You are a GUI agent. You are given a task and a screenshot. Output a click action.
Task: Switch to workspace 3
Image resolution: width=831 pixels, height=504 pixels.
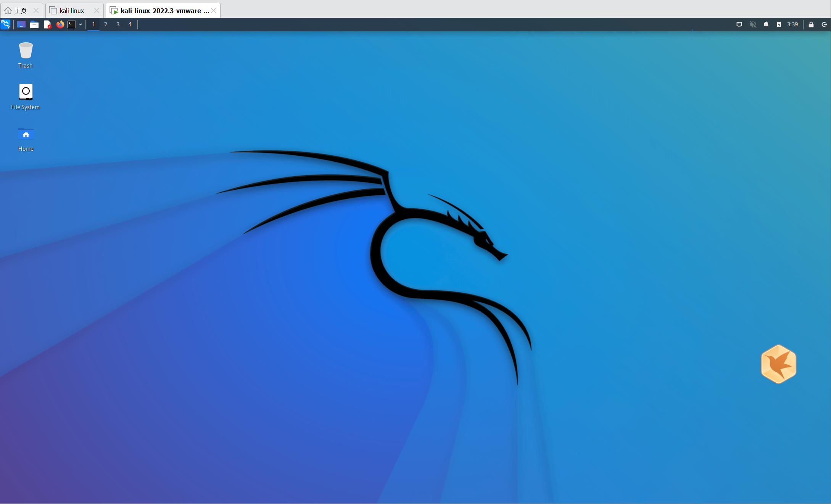pos(118,24)
